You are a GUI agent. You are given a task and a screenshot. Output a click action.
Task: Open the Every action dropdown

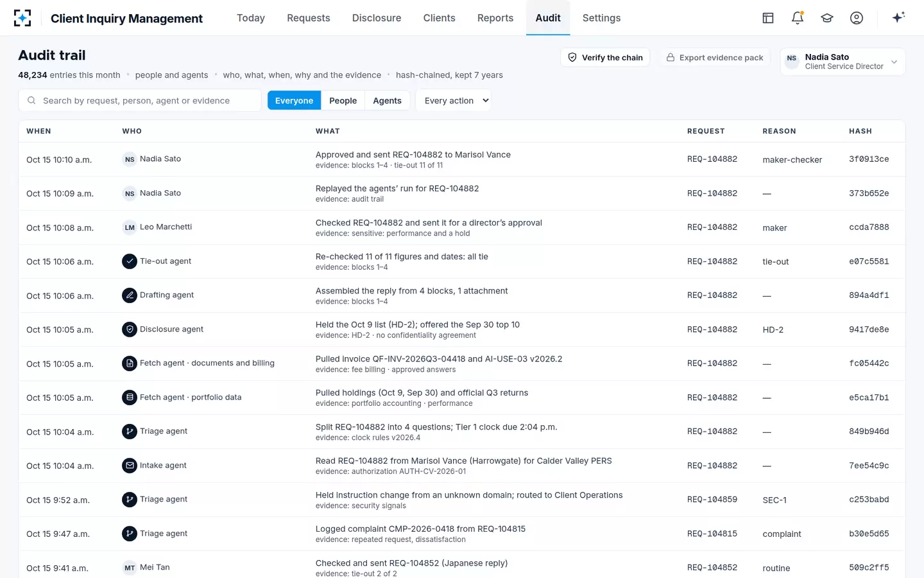(x=454, y=101)
